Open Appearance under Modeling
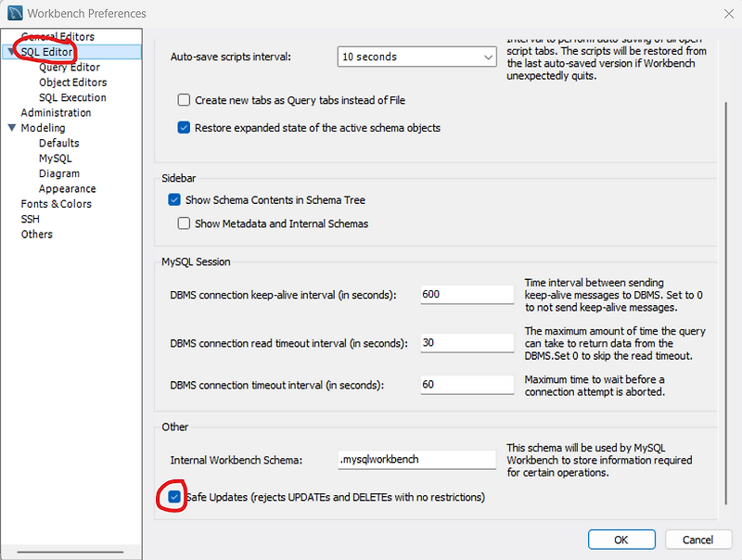Screen dimensions: 742x560 click(x=67, y=189)
